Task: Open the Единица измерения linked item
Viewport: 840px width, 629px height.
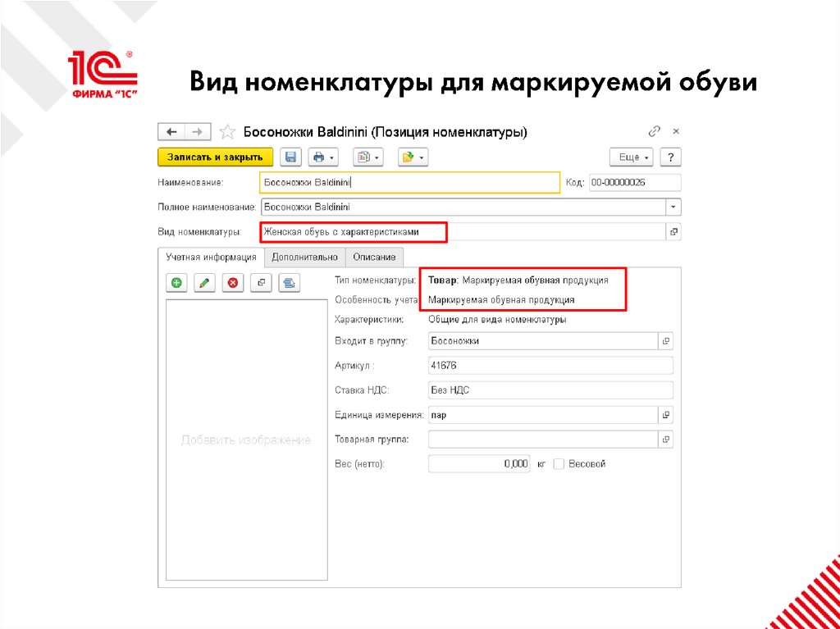Action: click(666, 415)
